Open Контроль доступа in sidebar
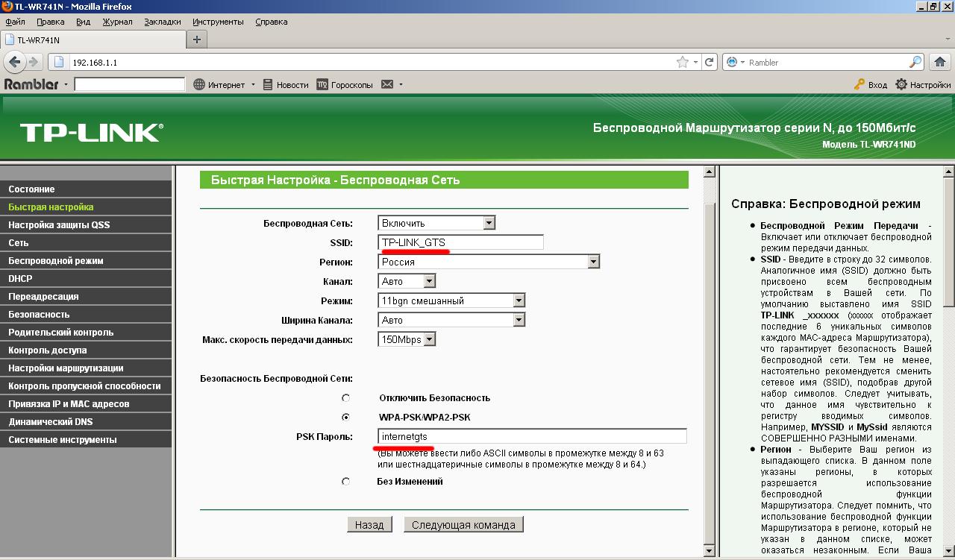 pyautogui.click(x=86, y=350)
